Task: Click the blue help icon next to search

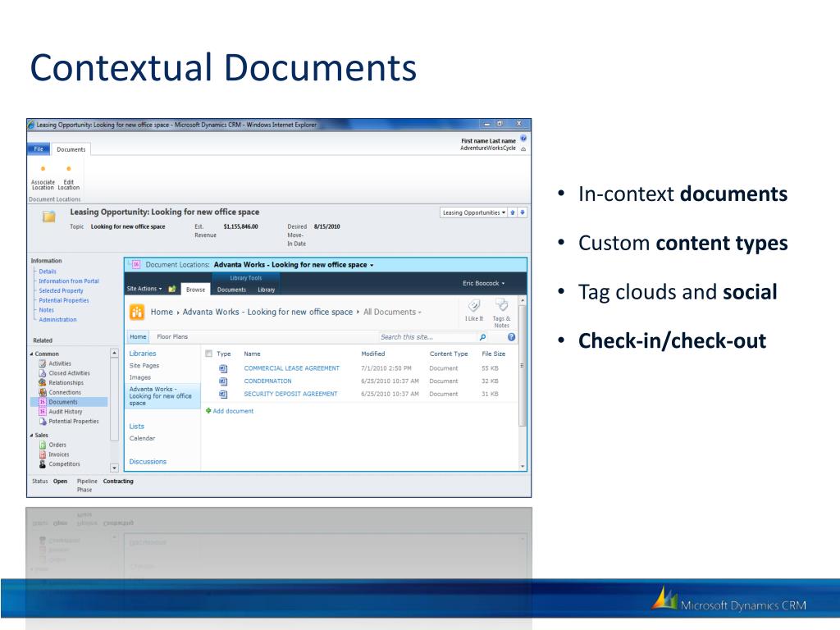Action: (x=512, y=337)
